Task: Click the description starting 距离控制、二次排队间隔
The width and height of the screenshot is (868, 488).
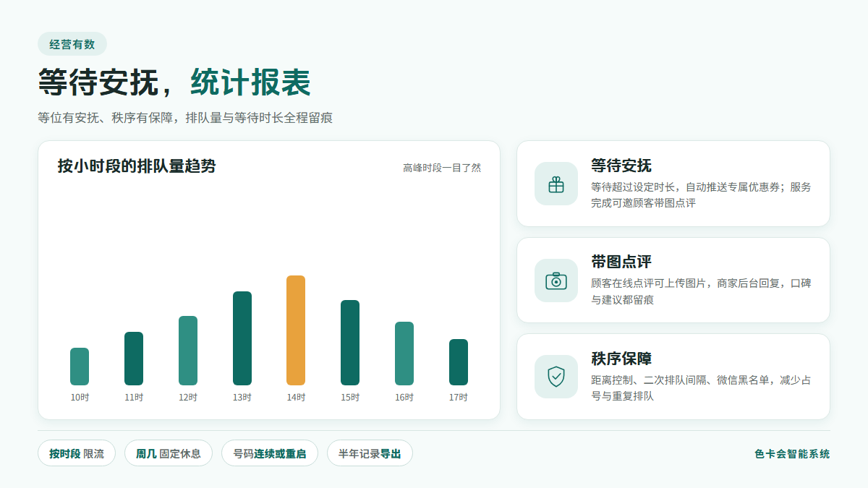Action: tap(701, 388)
